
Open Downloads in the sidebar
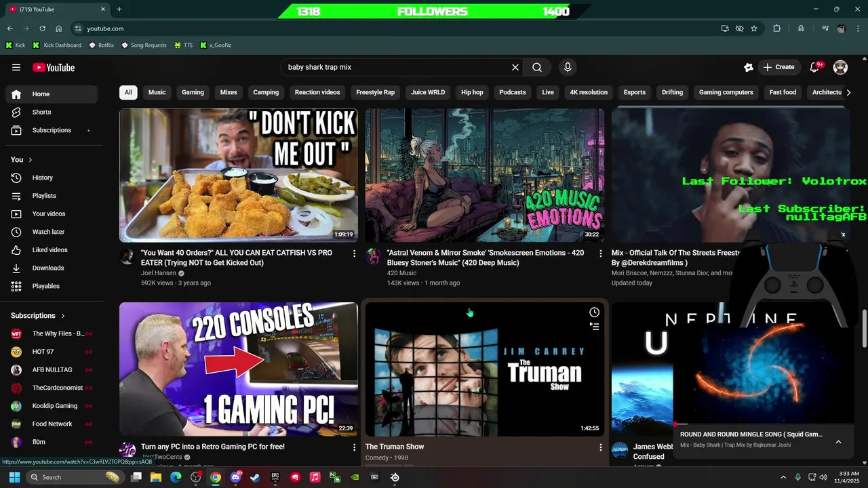point(52,268)
